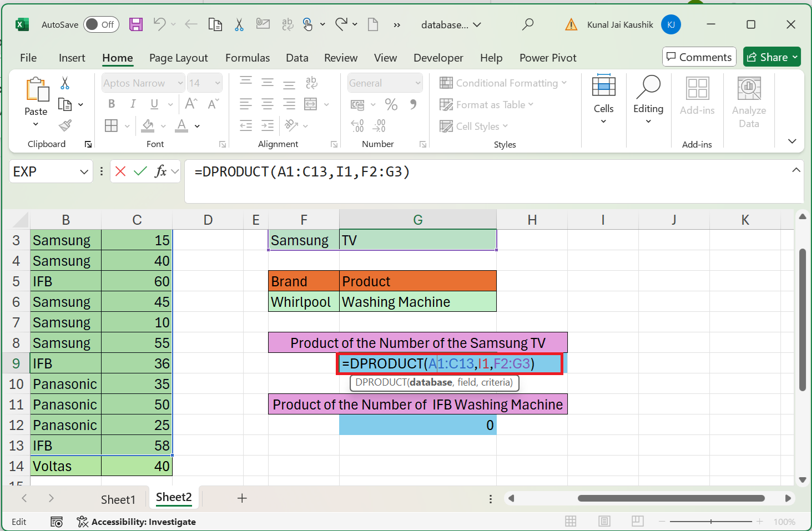Switch to the Formulas ribbon tab

tap(248, 58)
